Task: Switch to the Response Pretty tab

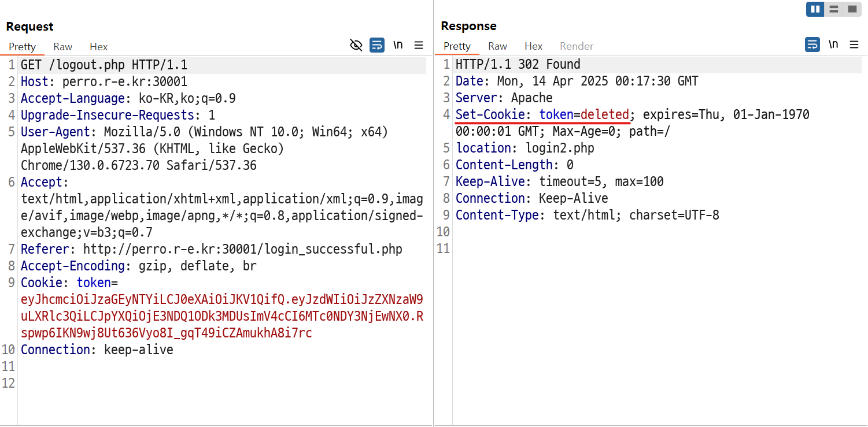Action: pos(457,46)
